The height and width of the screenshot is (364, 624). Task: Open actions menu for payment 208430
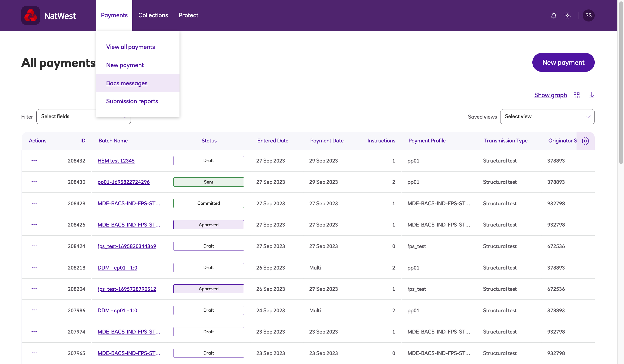click(x=34, y=182)
